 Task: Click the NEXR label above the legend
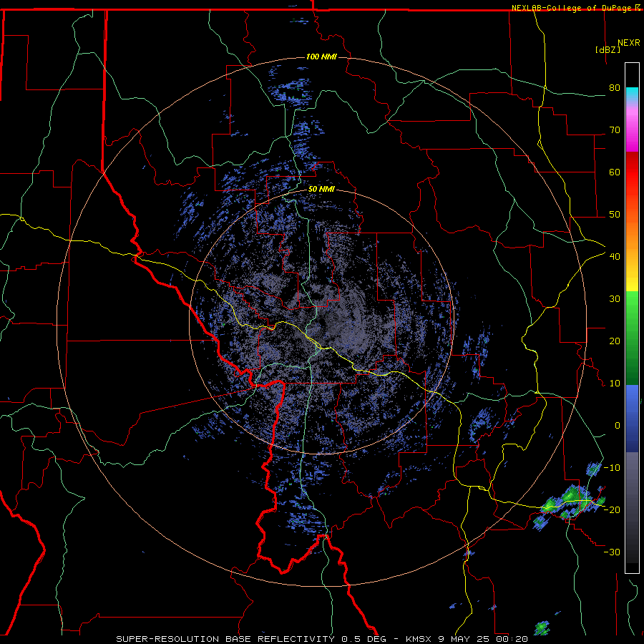pos(629,42)
